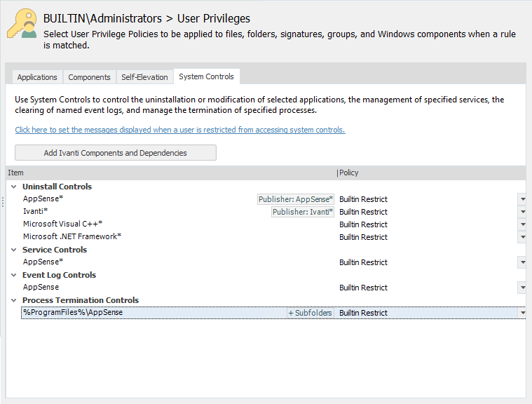Switch to the Applications tab
This screenshot has width=532, height=404.
pyautogui.click(x=37, y=77)
